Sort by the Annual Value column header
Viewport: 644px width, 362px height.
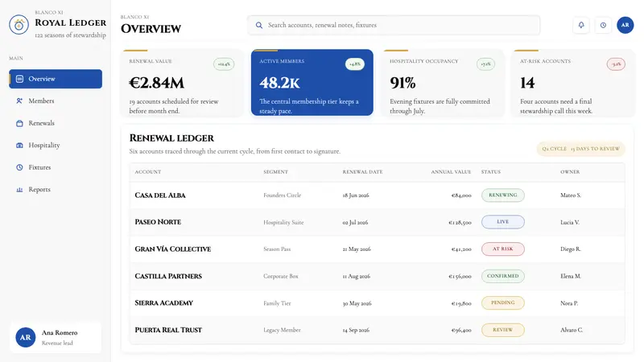point(451,172)
